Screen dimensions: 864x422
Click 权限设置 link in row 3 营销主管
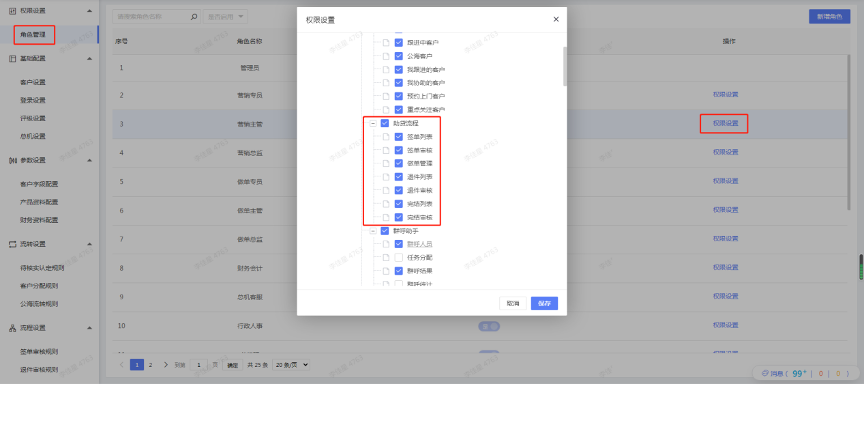(x=725, y=123)
